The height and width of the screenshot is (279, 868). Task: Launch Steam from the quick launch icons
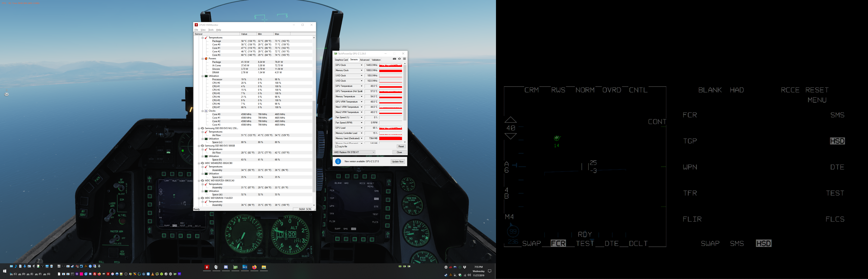[72, 266]
